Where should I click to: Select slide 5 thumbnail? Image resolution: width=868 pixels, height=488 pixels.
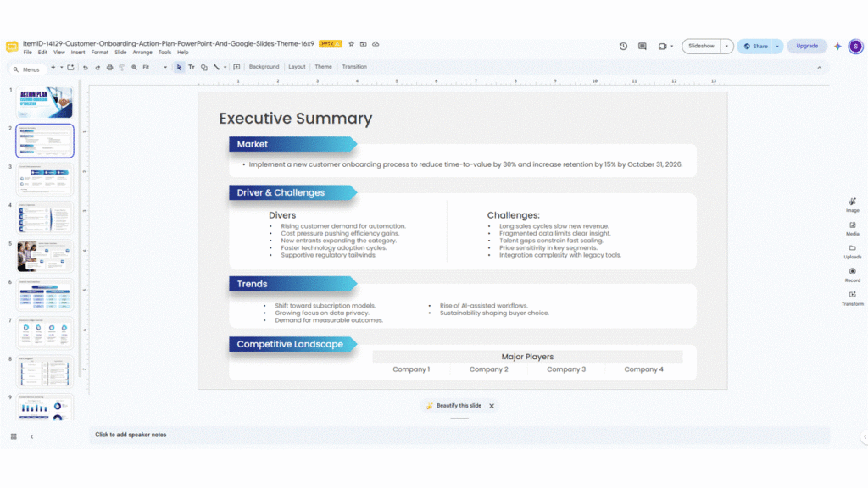[x=45, y=256]
